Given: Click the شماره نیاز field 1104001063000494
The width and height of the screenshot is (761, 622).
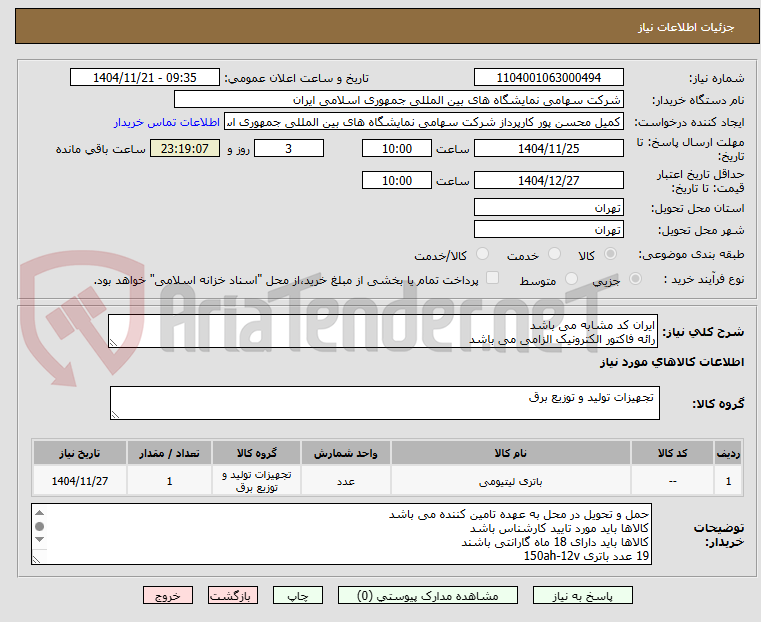Looking at the screenshot, I should point(548,78).
